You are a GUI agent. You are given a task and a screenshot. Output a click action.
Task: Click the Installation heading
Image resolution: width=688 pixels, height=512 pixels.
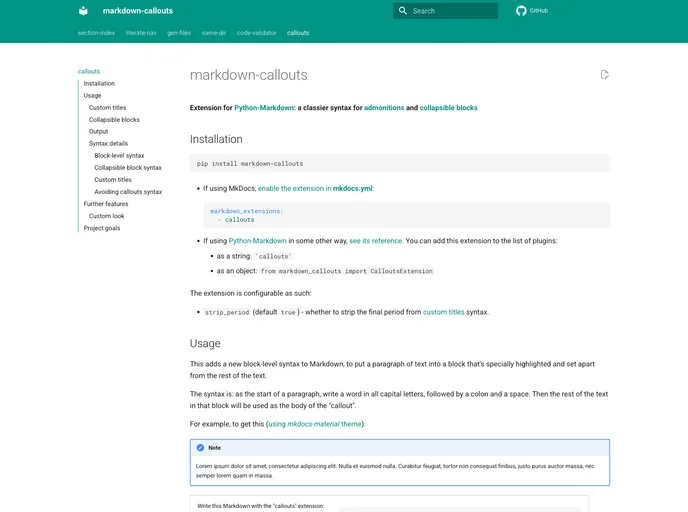(x=216, y=139)
